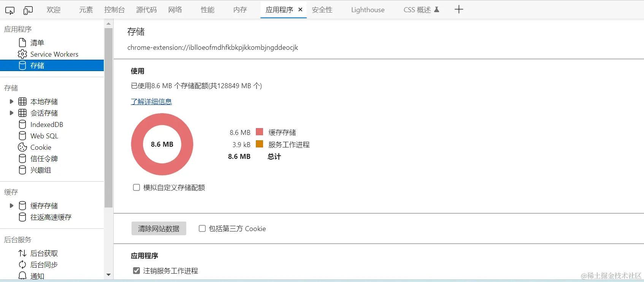Viewport: 644px width, 282px height.
Task: Expand the 缓存存储 tree node
Action: (11, 206)
